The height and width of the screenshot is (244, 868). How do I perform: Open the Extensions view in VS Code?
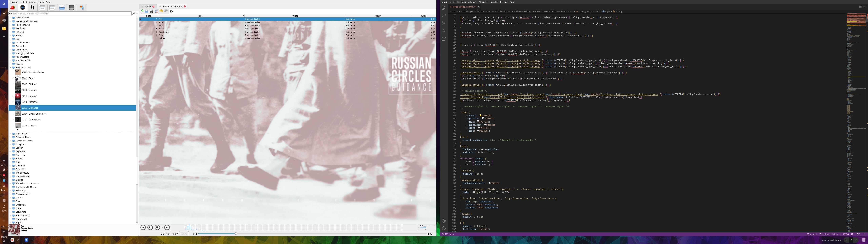(x=443, y=39)
